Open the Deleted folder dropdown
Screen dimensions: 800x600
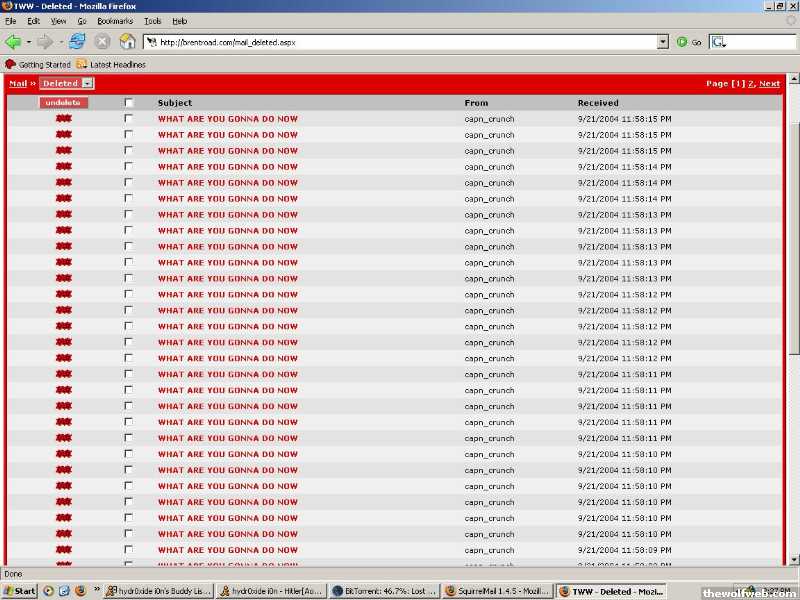point(88,84)
